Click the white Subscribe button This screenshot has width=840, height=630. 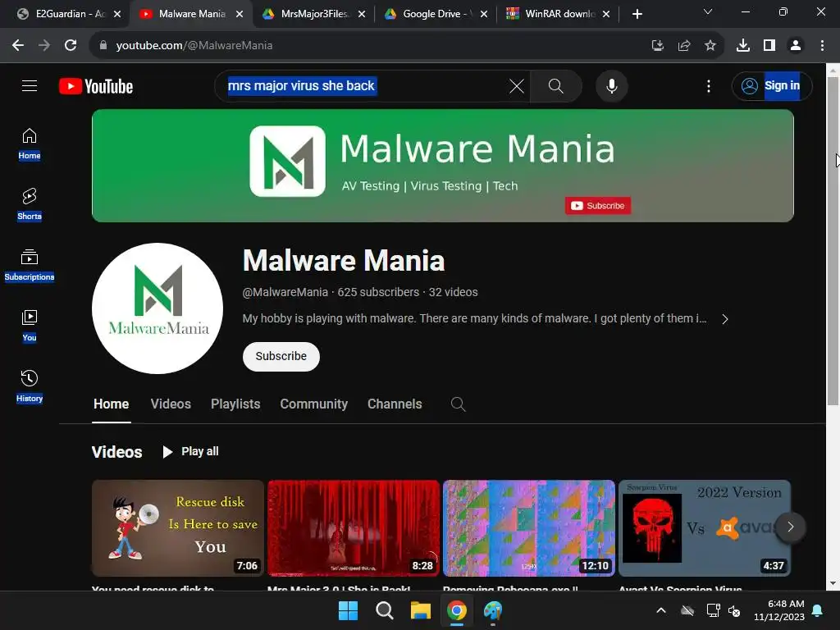(281, 356)
